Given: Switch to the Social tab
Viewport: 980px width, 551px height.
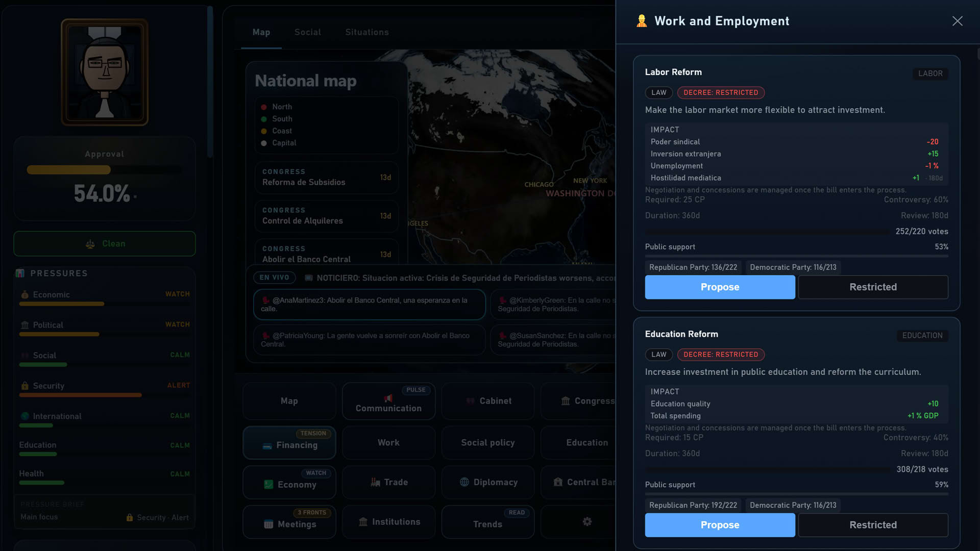Looking at the screenshot, I should tap(308, 32).
